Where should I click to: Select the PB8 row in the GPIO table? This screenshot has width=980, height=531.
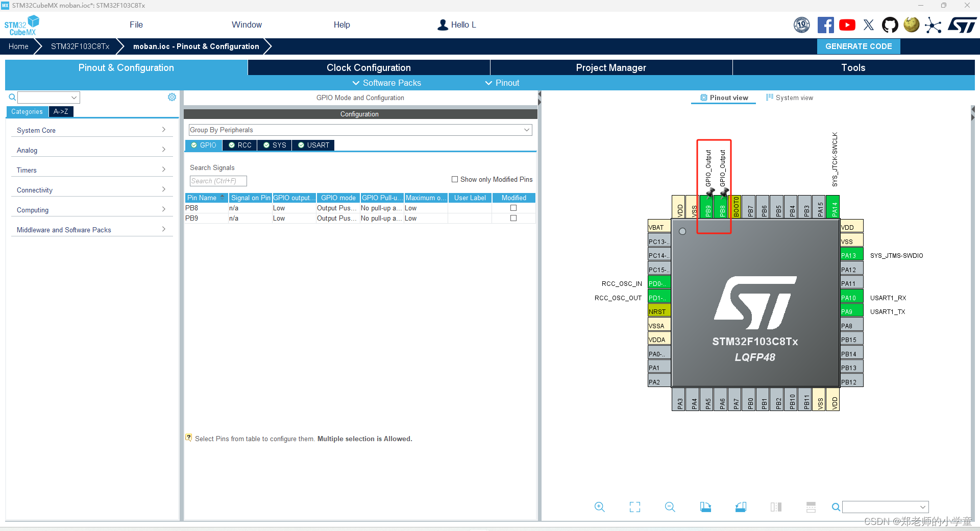pos(360,208)
